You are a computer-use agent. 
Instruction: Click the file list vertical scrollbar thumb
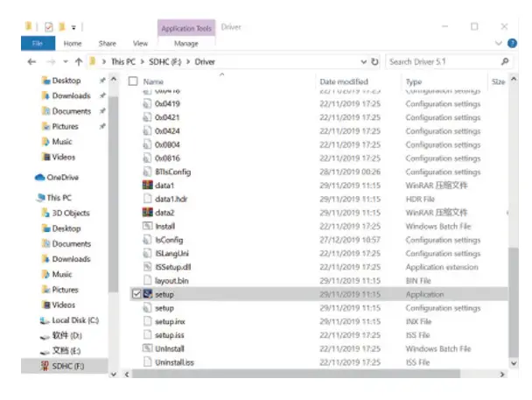514,302
